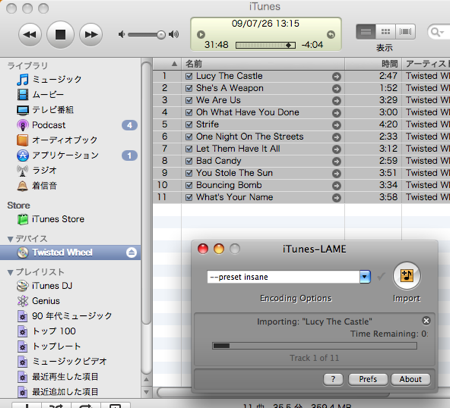
Task: Uncheck Let Them Have It All
Action: point(189,149)
